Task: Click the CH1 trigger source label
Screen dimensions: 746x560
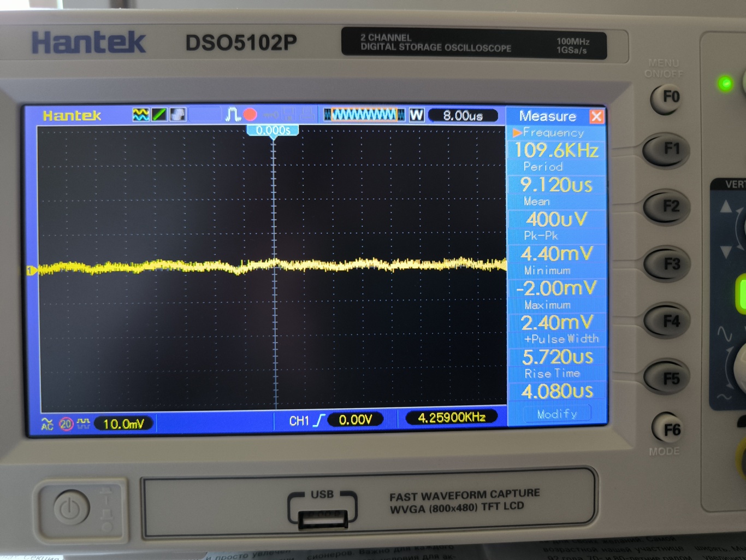Action: pos(299,421)
